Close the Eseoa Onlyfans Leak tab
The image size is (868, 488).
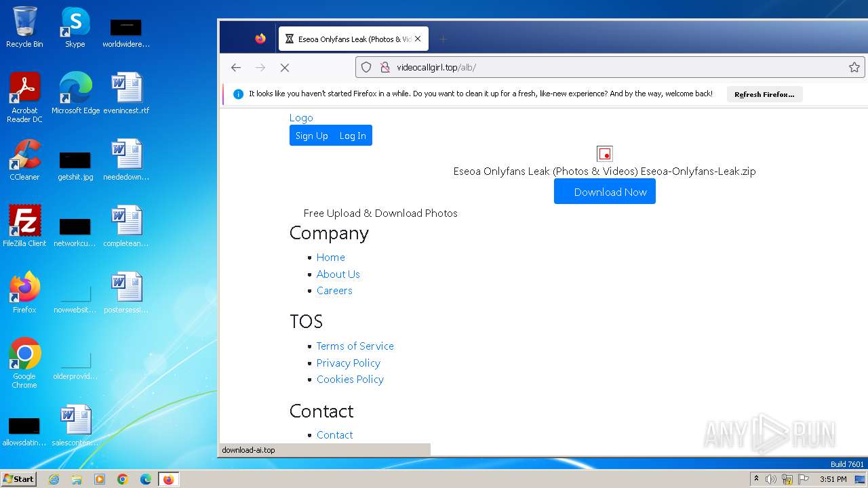(x=418, y=39)
